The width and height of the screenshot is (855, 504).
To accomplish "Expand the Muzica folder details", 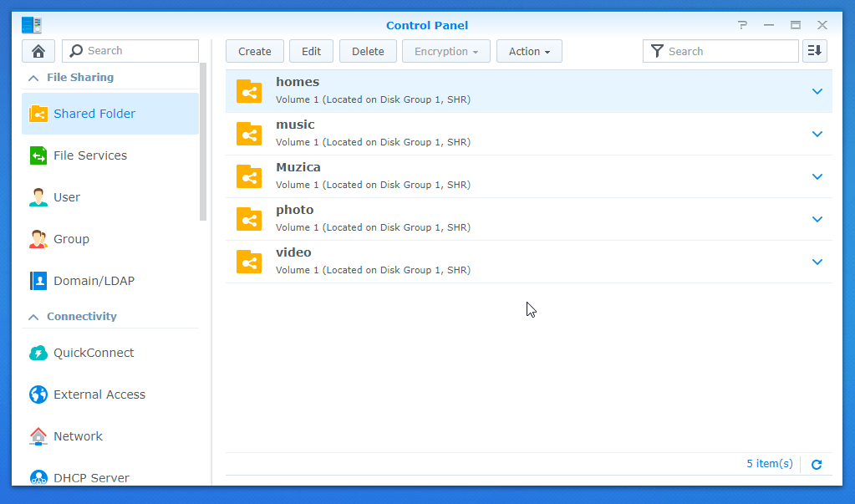I will 817,176.
